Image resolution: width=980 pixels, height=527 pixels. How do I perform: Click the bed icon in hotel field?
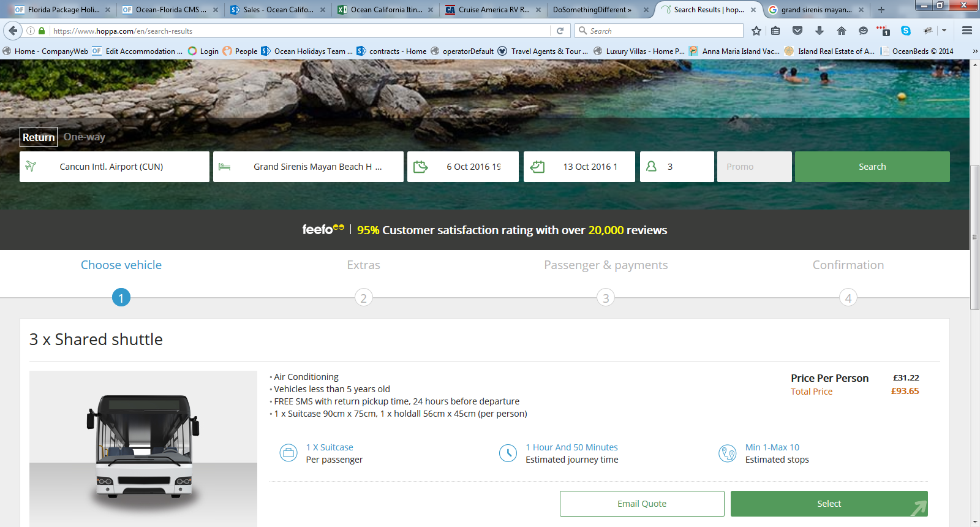[225, 167]
